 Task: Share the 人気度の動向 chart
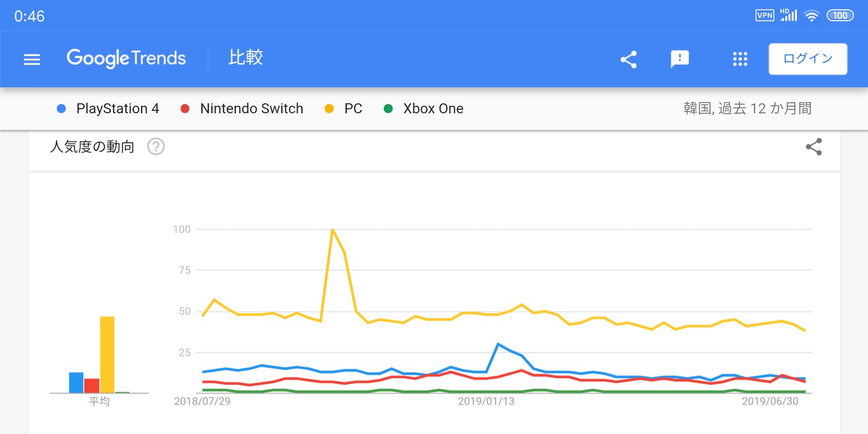(814, 147)
